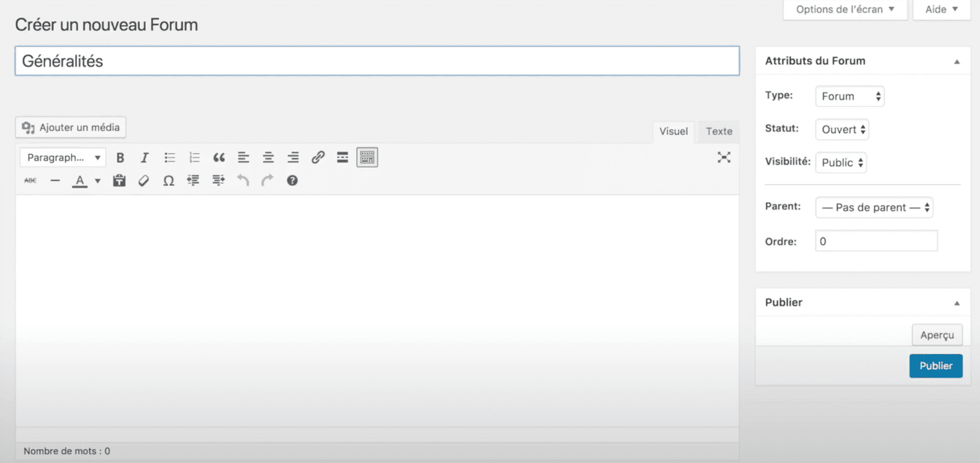
Task: Undo the last edit
Action: point(243,180)
